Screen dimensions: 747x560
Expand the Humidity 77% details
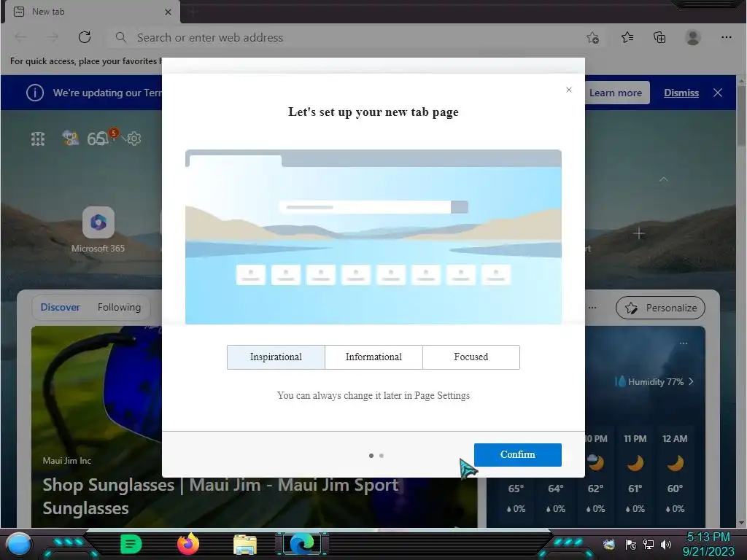(654, 381)
